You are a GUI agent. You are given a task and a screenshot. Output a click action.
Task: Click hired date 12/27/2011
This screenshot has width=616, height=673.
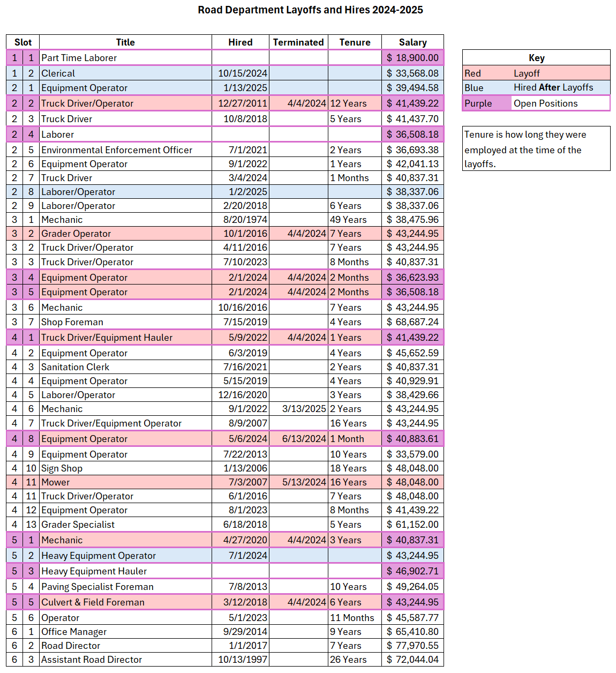(241, 103)
